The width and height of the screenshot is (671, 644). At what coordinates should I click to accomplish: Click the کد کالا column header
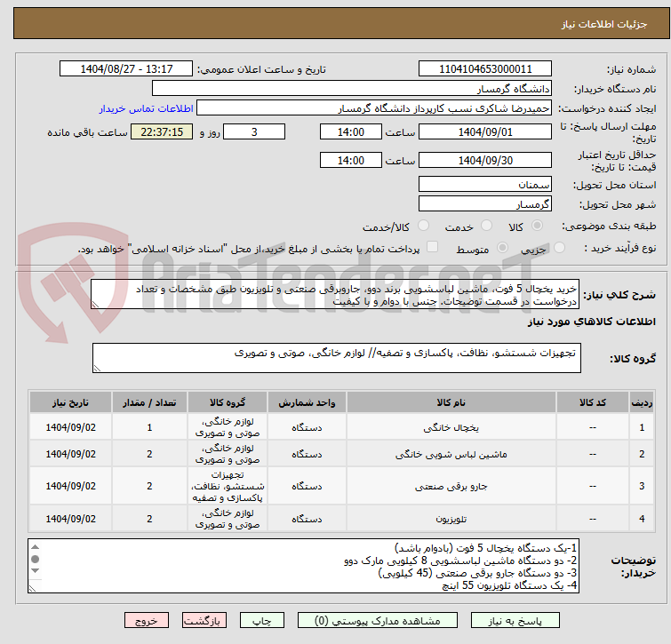click(x=592, y=402)
